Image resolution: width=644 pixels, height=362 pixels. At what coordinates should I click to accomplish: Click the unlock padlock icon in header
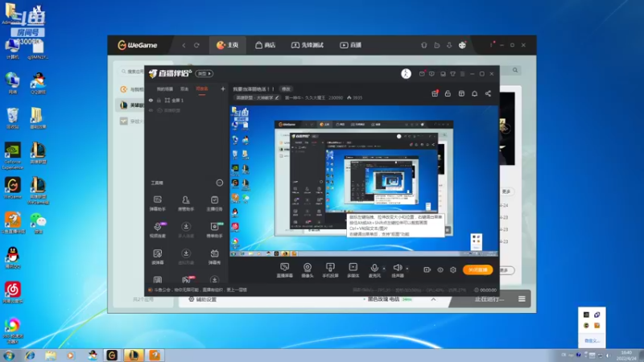448,93
